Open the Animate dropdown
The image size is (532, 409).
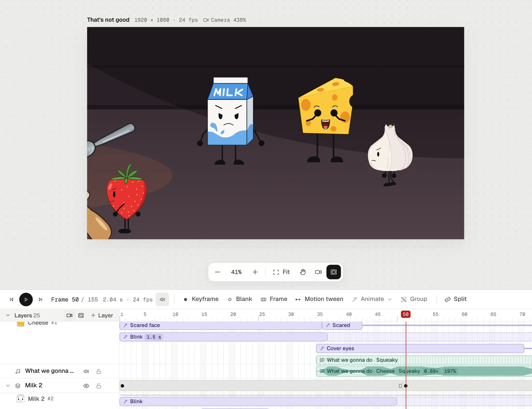click(x=372, y=299)
